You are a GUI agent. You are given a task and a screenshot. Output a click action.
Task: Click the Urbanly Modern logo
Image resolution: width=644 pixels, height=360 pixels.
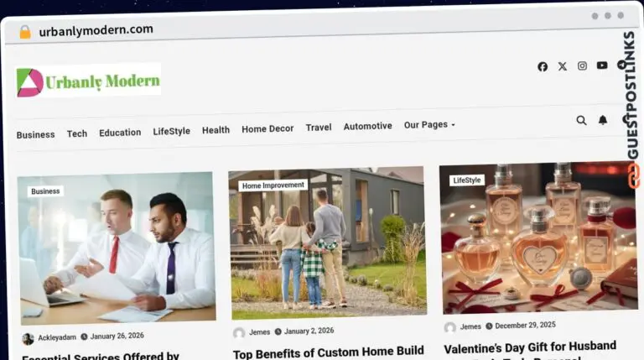pyautogui.click(x=88, y=81)
